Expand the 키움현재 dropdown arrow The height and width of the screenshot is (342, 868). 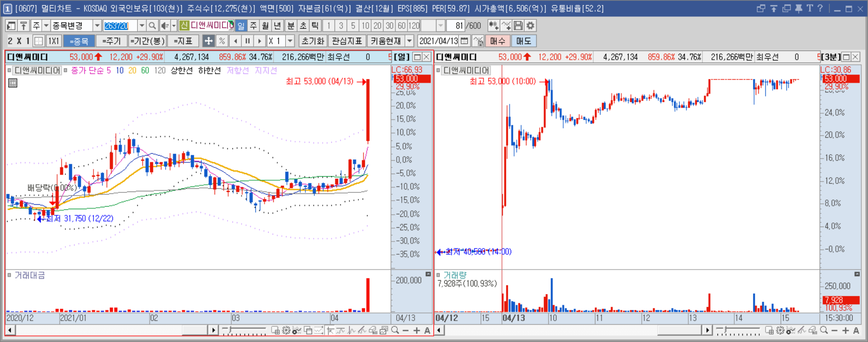coord(409,41)
